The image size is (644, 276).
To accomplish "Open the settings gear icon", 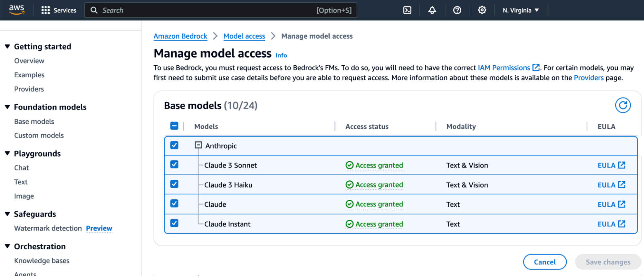I will pos(482,10).
